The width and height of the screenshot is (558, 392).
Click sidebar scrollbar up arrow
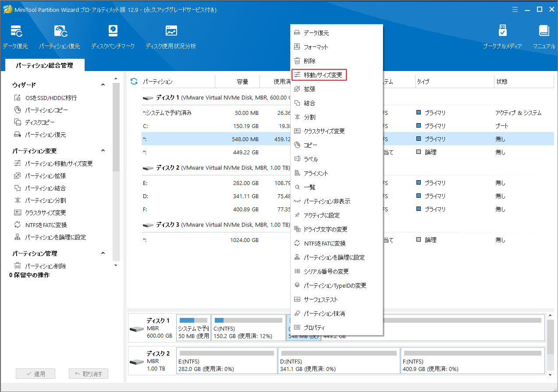coord(116,79)
